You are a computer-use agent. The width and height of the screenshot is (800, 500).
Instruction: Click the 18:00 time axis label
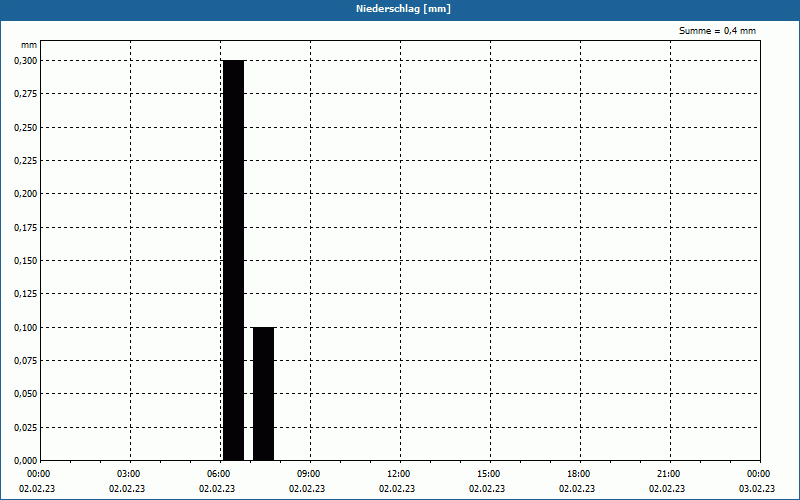point(579,474)
